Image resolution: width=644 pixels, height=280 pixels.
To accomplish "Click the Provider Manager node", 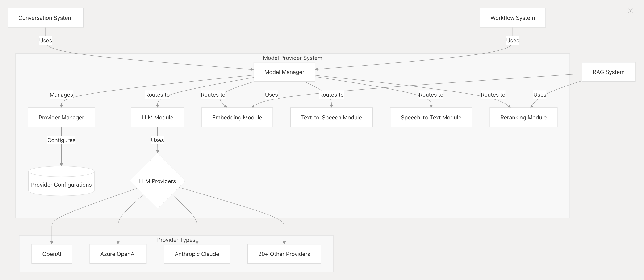I will coord(61,117).
